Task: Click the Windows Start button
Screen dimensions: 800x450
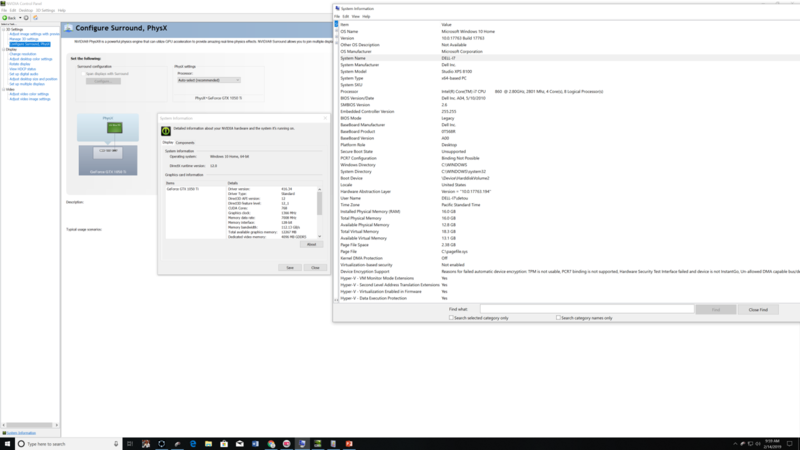Action: pos(7,444)
